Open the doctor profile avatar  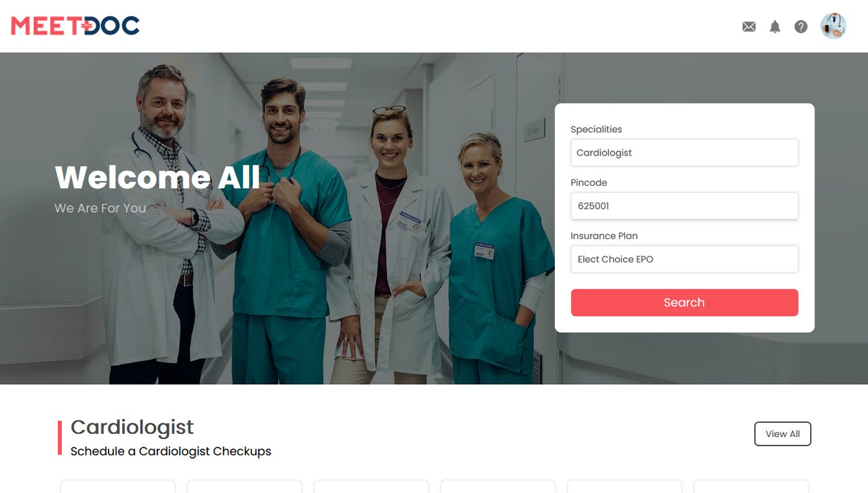tap(833, 26)
